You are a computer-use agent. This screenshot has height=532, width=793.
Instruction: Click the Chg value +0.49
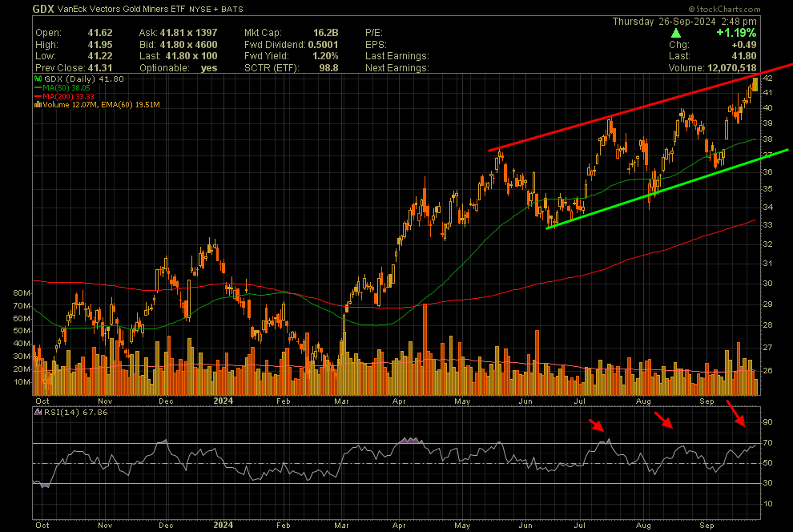coord(744,45)
